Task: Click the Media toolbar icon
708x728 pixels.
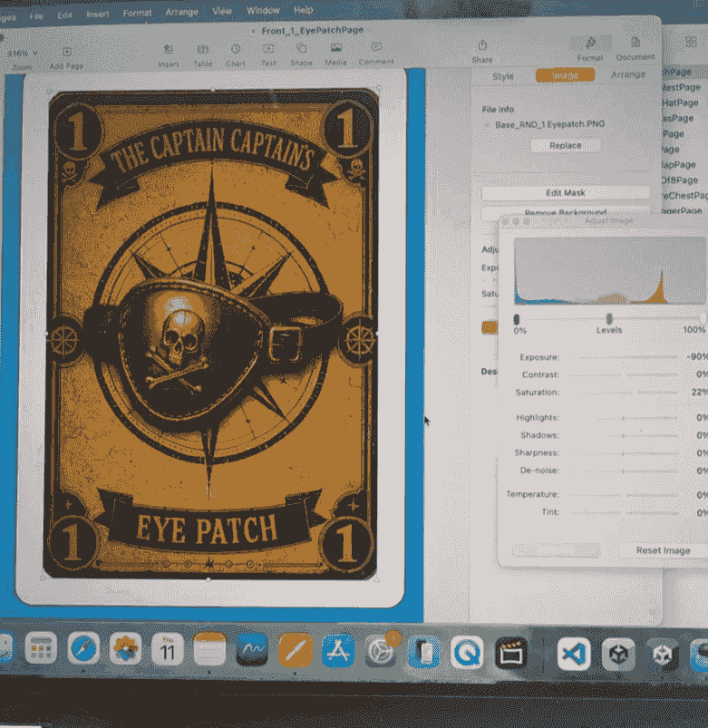Action: click(335, 47)
